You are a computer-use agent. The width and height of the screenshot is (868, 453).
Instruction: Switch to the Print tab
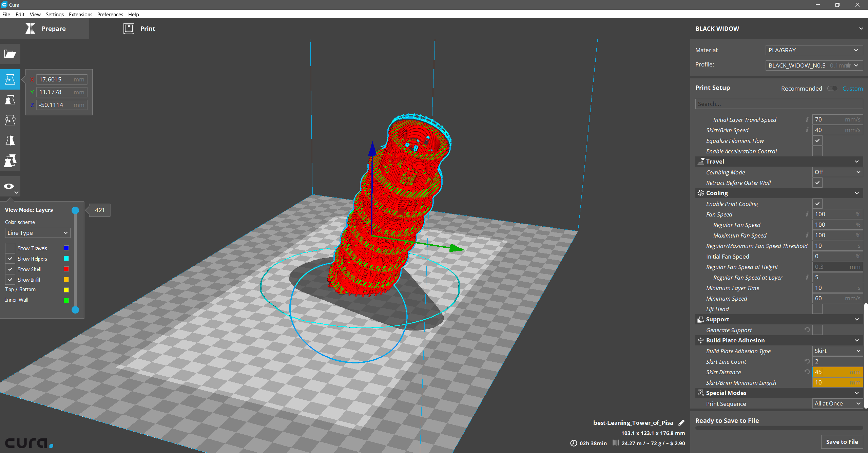139,29
